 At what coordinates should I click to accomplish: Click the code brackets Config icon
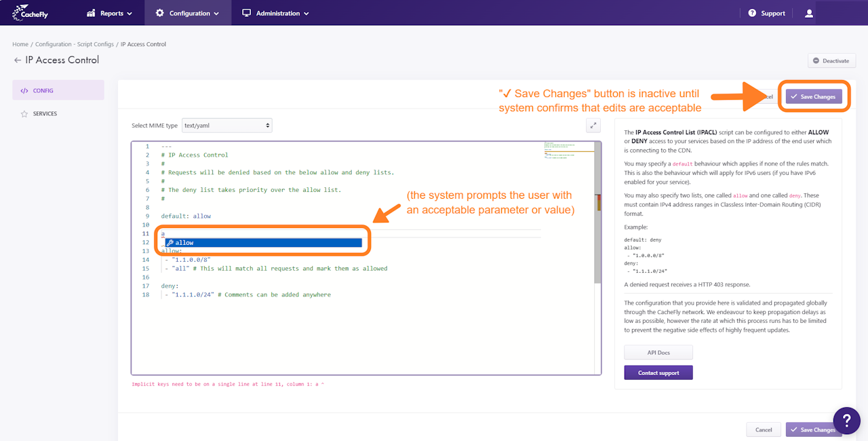[24, 90]
